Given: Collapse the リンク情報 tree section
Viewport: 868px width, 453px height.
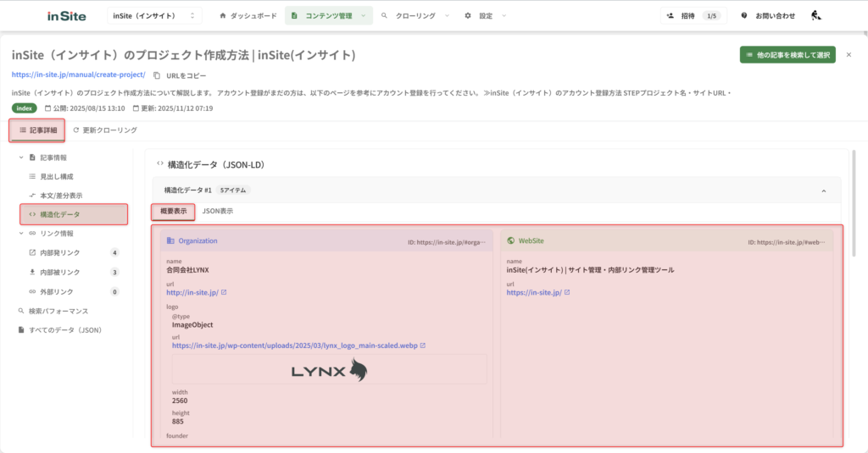Looking at the screenshot, I should pos(21,234).
